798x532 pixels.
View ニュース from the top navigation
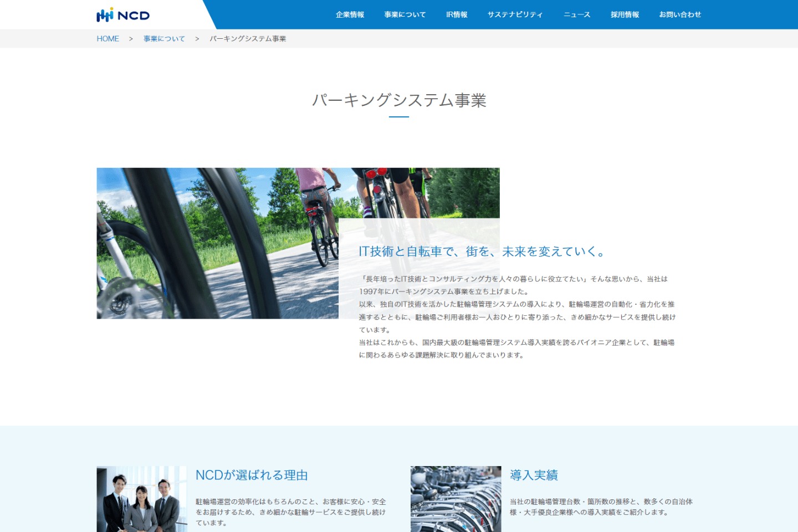(x=576, y=15)
